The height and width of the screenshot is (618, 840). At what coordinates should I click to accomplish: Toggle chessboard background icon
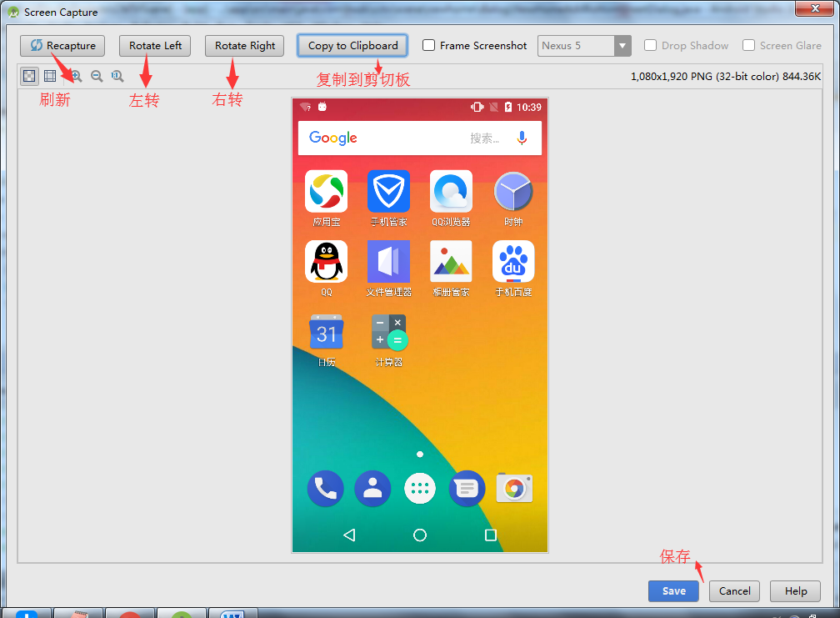click(x=29, y=76)
